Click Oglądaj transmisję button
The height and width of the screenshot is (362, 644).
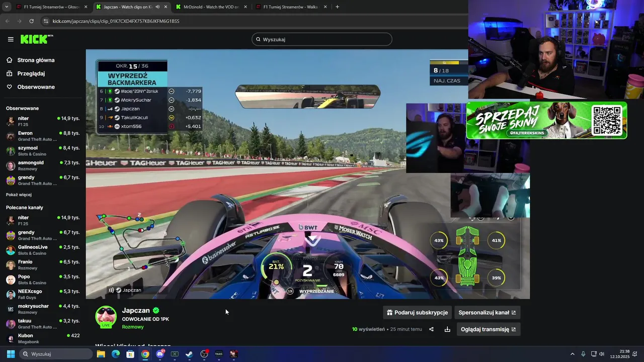(x=488, y=329)
